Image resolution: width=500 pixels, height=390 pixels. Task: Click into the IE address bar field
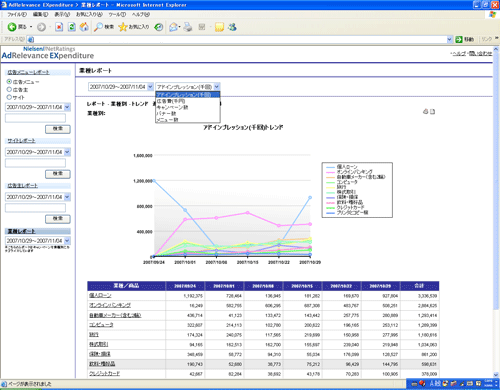(240, 39)
